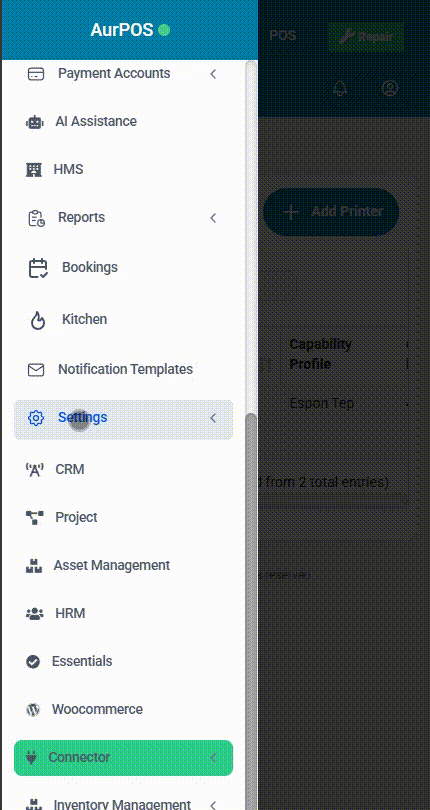Click the Add Printer button
The height and width of the screenshot is (810, 430).
click(331, 212)
